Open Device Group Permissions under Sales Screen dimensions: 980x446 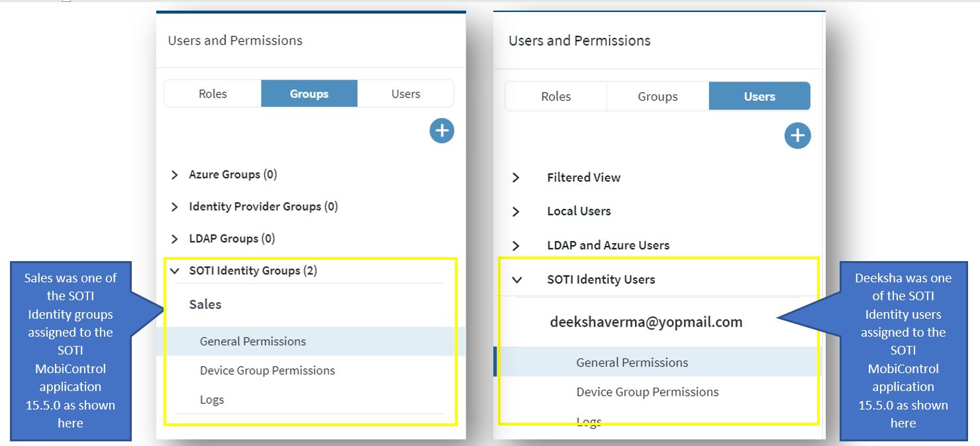pyautogui.click(x=268, y=370)
